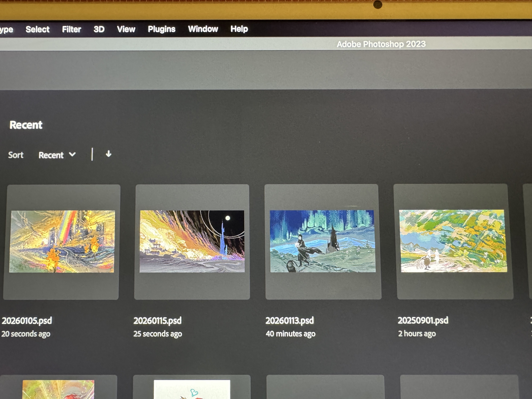Open the 3D menu
This screenshot has height=399, width=532.
pos(99,29)
